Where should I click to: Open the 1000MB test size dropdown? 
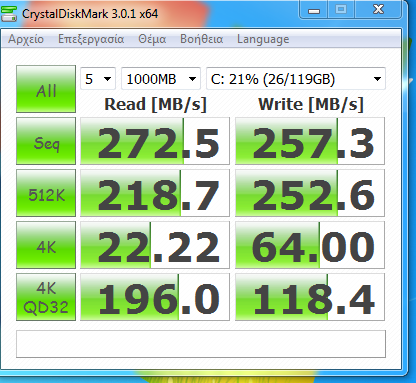(x=161, y=79)
